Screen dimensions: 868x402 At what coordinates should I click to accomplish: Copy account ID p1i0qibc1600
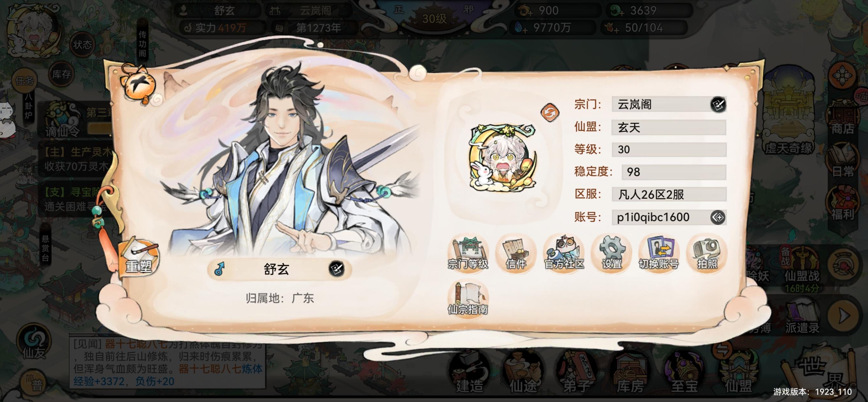pos(718,217)
